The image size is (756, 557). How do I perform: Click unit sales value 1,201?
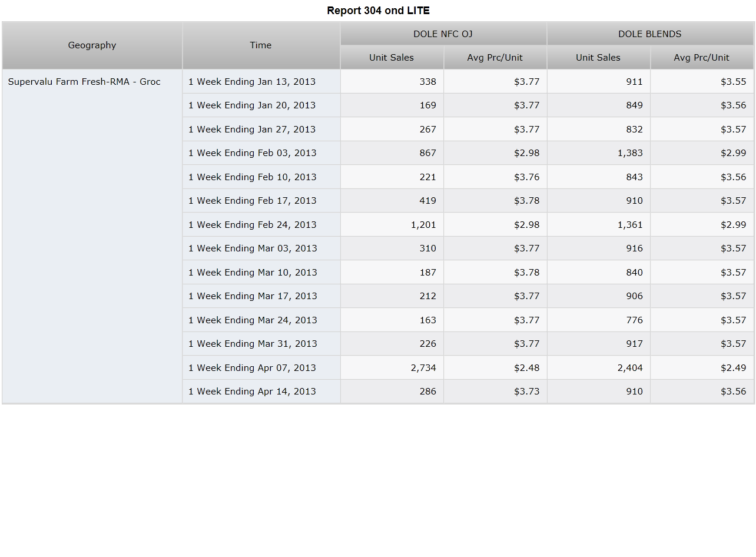392,225
